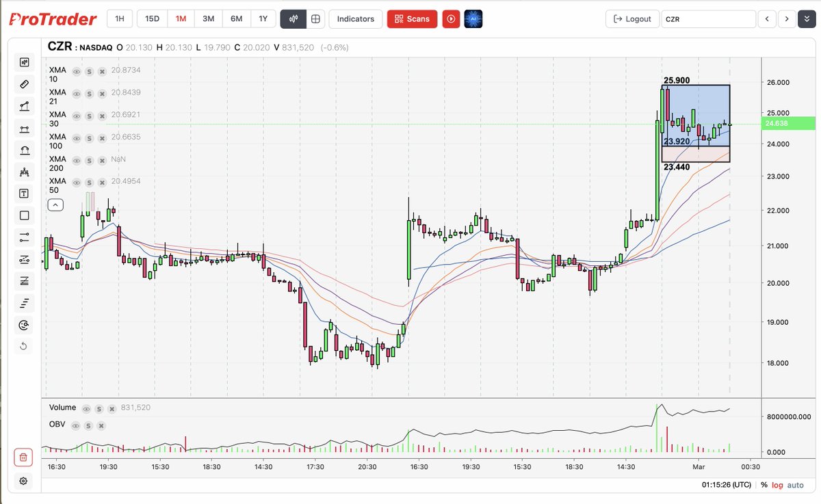Open the Indicators dialog
Viewport: 821px width, 504px height.
click(355, 18)
